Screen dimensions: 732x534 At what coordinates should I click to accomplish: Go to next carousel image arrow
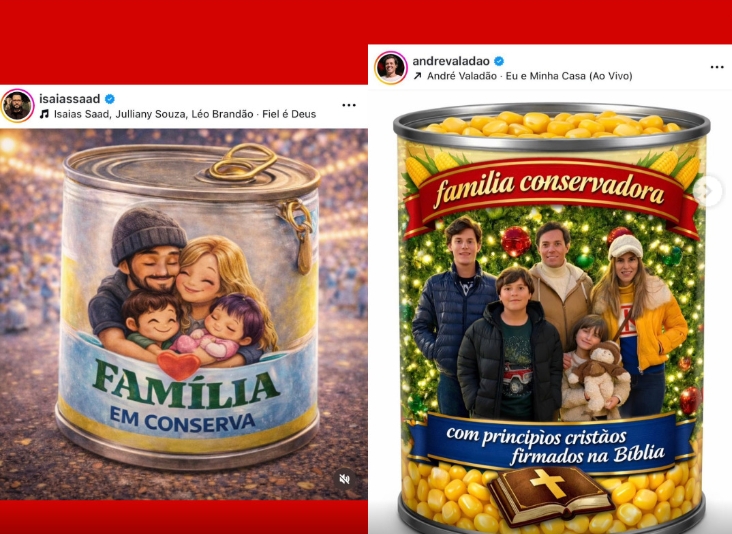708,191
